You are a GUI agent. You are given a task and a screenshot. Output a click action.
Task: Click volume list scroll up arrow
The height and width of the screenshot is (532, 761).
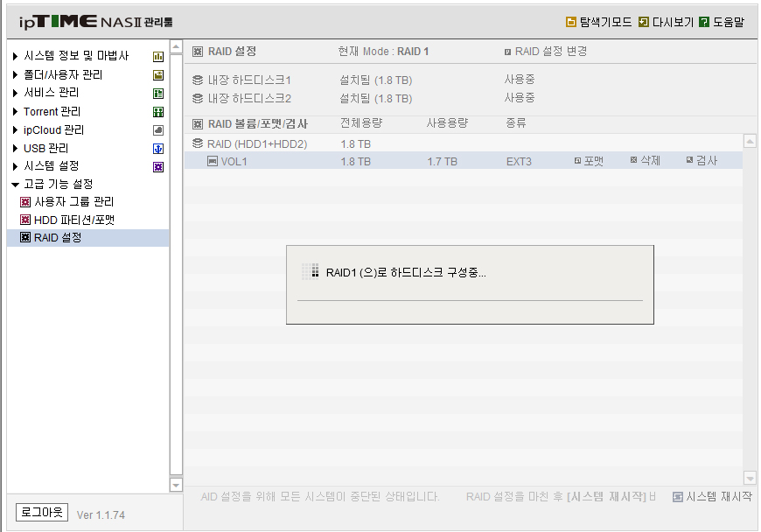click(750, 141)
